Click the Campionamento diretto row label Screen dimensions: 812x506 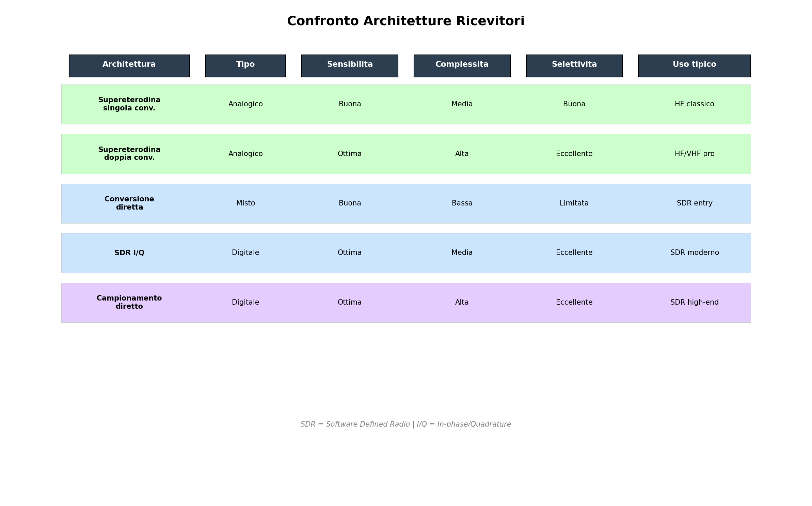point(129,302)
